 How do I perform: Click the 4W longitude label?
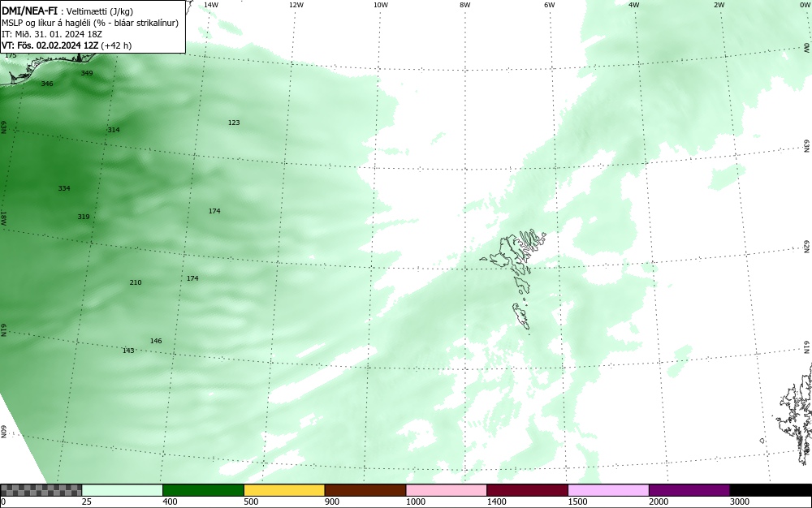[x=634, y=5]
